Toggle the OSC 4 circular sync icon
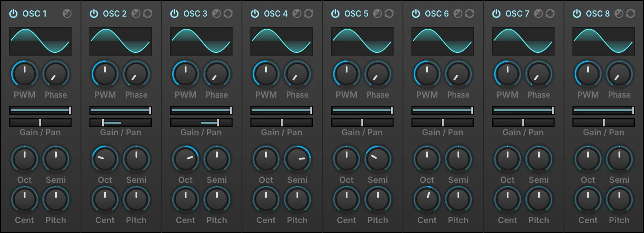This screenshot has width=644, height=233. pyautogui.click(x=309, y=14)
